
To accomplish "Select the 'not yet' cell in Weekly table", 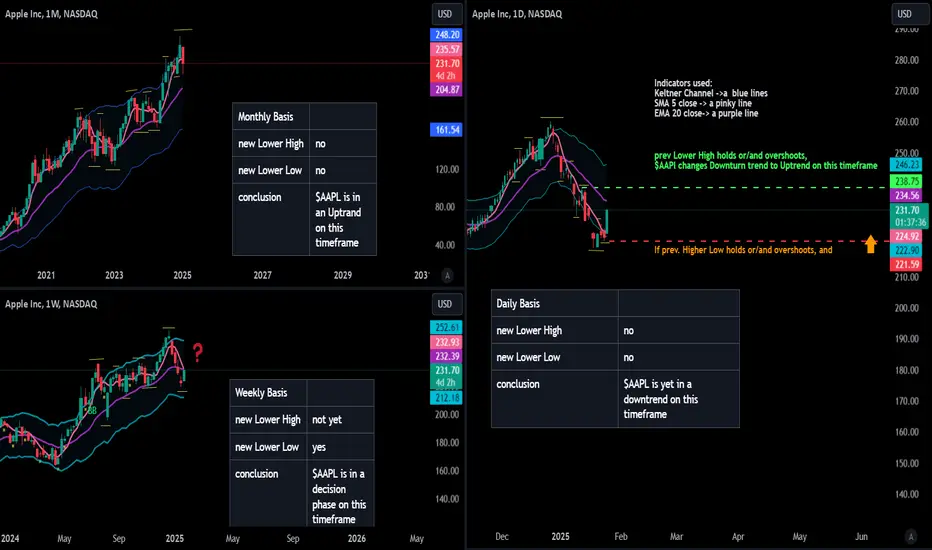I will pos(341,420).
